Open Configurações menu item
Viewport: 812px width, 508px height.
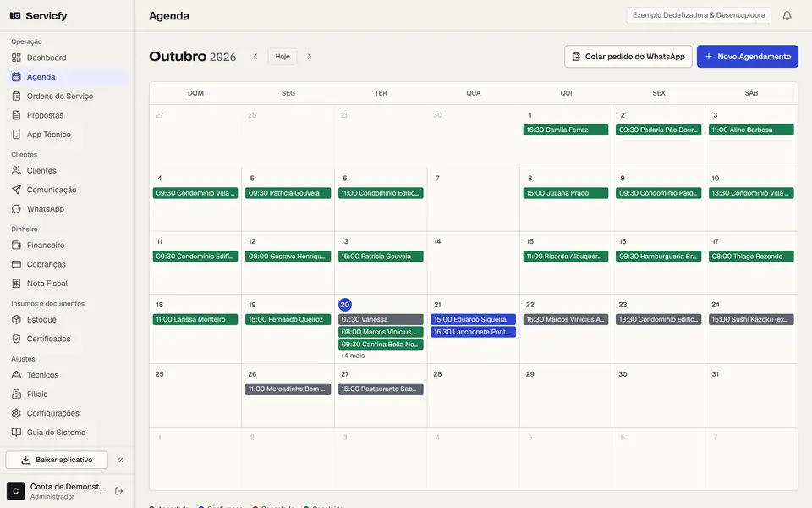point(69,413)
